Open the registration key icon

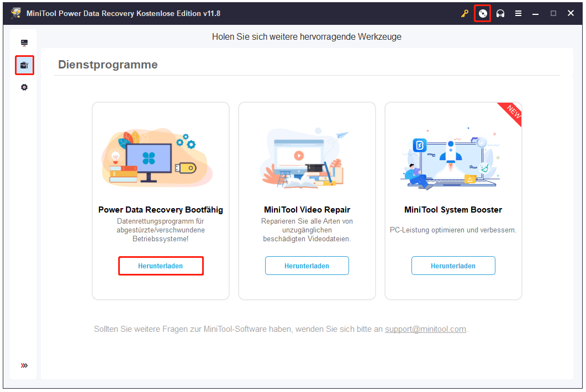tap(464, 13)
